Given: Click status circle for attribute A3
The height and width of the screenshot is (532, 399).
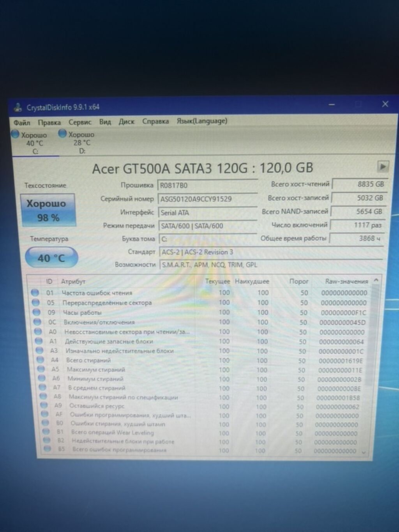Looking at the screenshot, I should coord(39,350).
